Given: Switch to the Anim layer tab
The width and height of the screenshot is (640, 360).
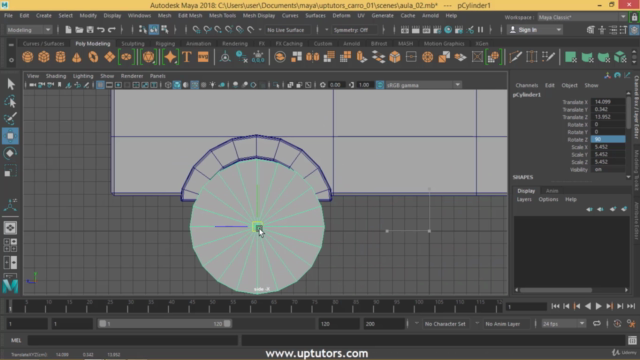Looking at the screenshot, I should coord(552,191).
